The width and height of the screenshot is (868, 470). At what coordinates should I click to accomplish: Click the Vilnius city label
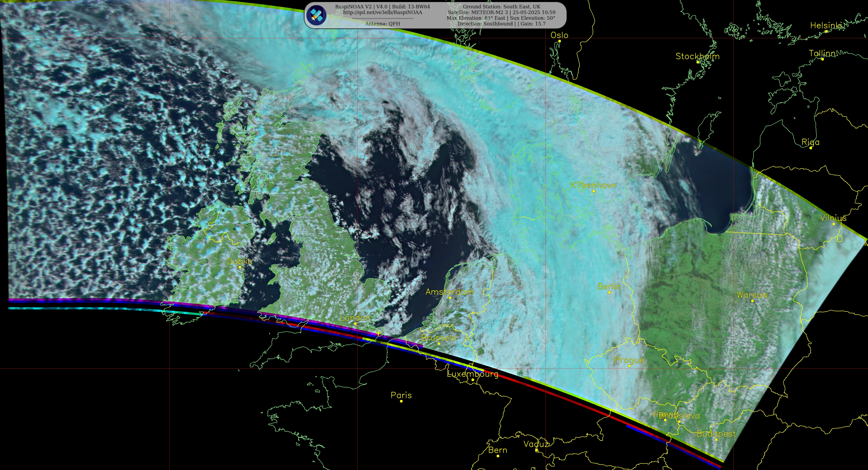tap(833, 218)
